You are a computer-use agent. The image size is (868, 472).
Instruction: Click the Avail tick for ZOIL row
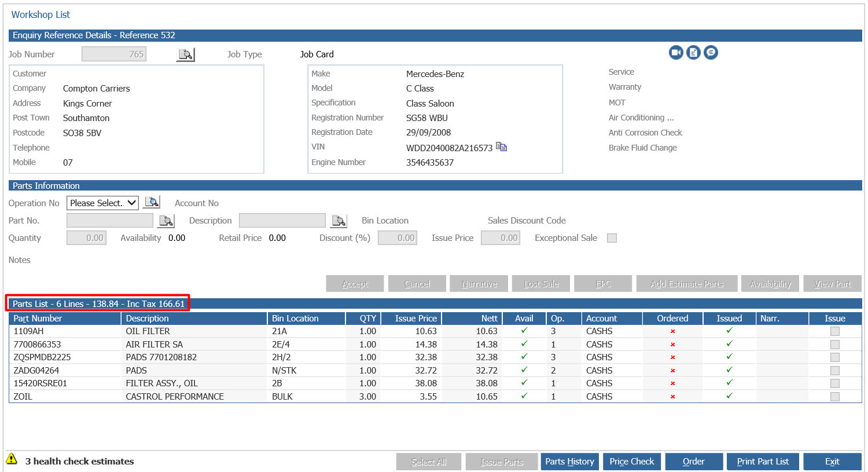[524, 396]
